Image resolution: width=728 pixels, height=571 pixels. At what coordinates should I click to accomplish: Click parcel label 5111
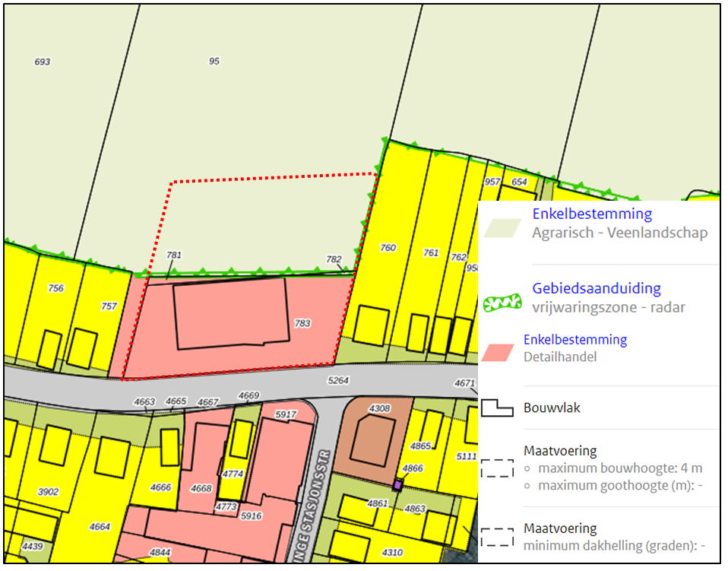click(x=467, y=457)
